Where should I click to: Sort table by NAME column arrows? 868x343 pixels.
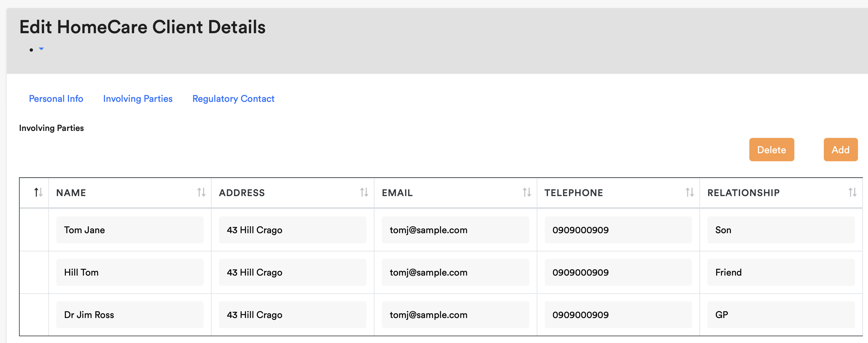pyautogui.click(x=201, y=192)
